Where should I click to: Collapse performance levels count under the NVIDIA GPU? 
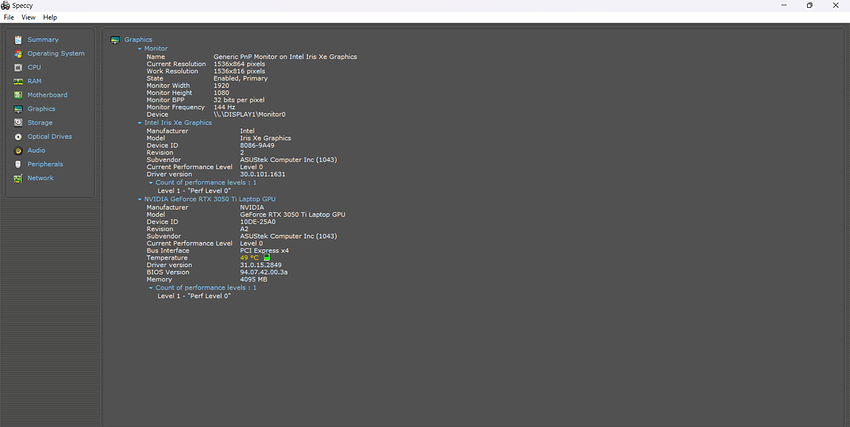click(x=151, y=287)
